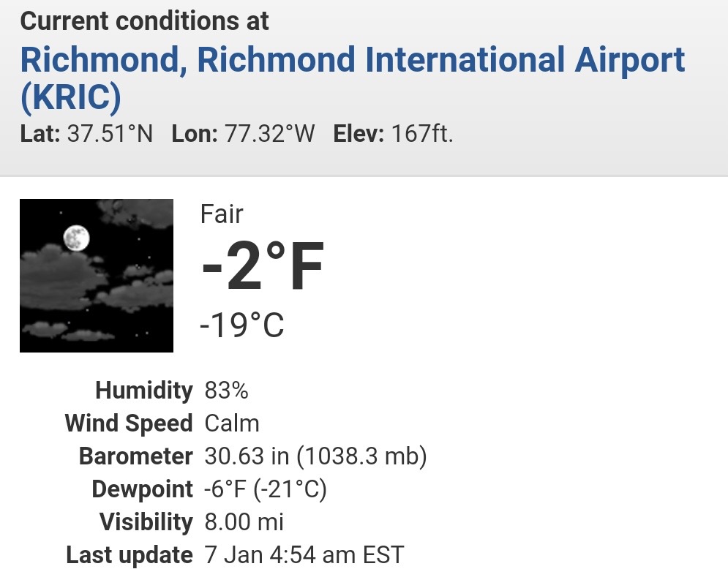The width and height of the screenshot is (728, 569).
Task: Click the Fair condition label
Action: click(x=222, y=214)
